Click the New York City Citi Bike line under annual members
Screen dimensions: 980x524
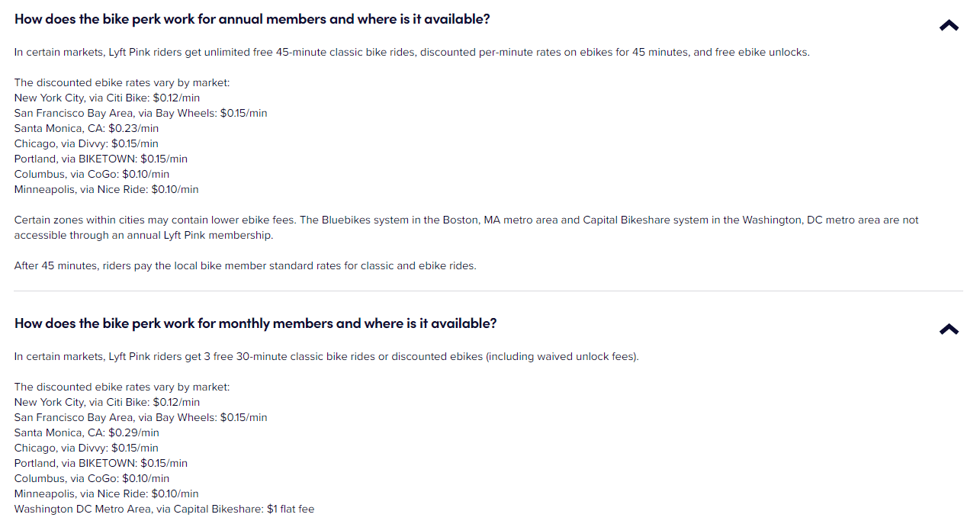[107, 98]
